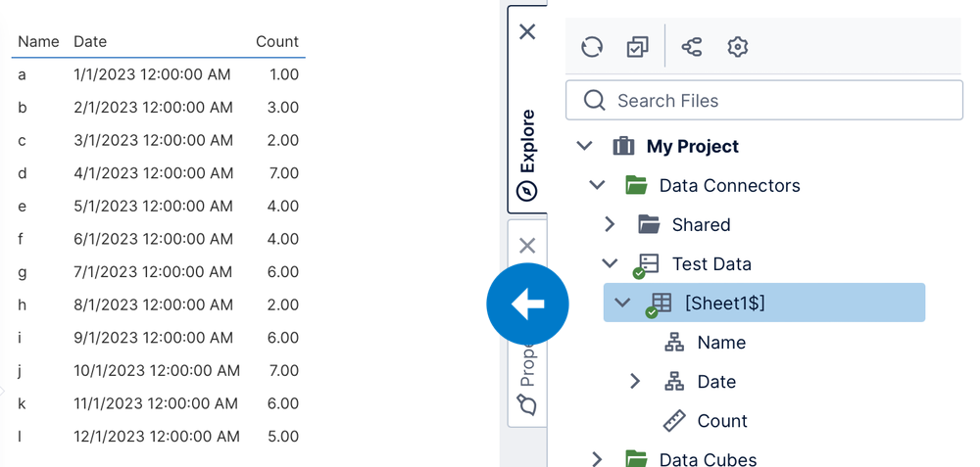Select the Shared tree item
Viewport: 980px width, 467px height.
[x=701, y=225]
